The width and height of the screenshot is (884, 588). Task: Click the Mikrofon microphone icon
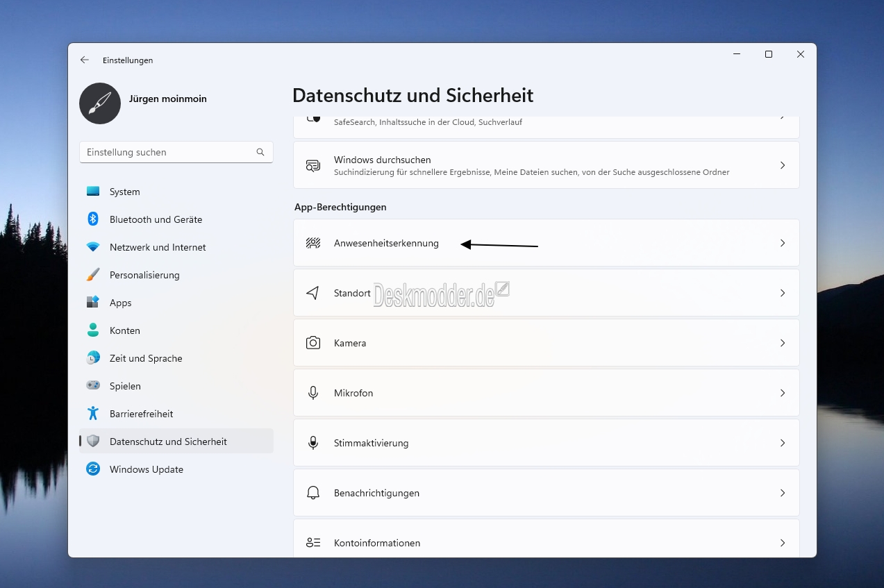313,393
